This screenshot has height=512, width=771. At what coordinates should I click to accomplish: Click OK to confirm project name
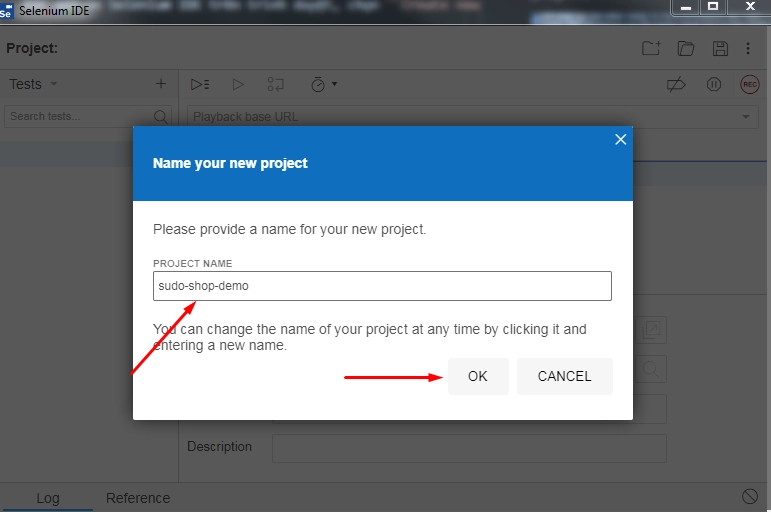click(478, 376)
